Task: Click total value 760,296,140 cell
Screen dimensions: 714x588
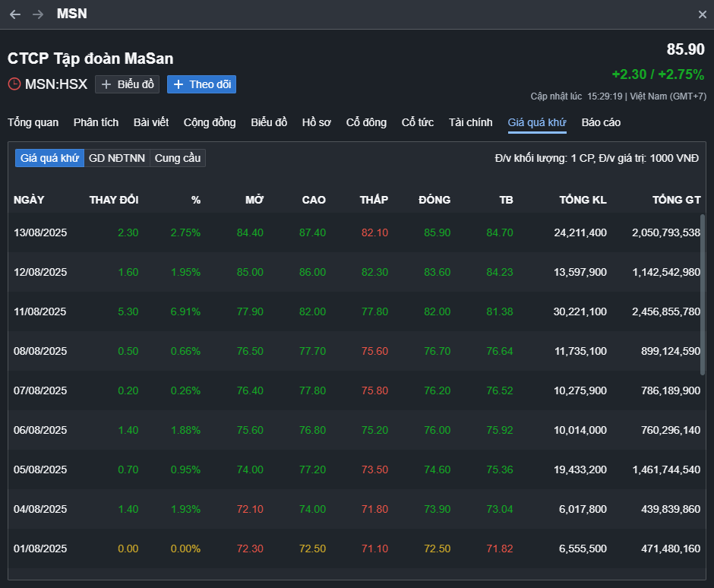Action: (671, 431)
